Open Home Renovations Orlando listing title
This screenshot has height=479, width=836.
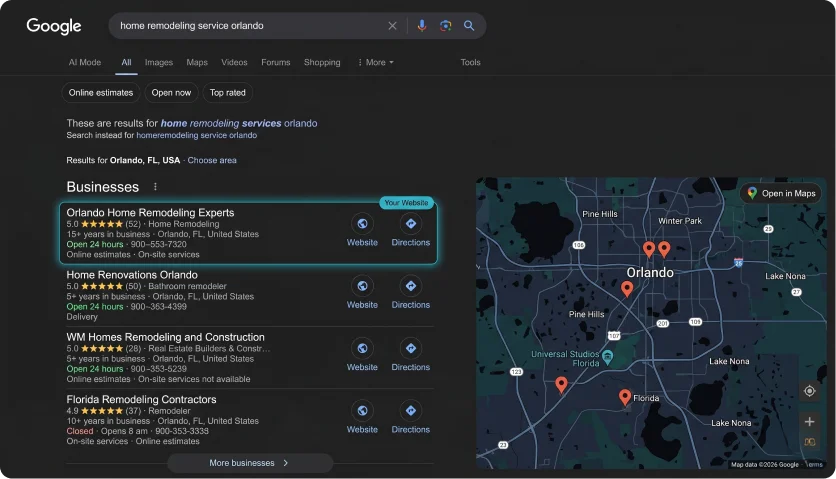click(132, 275)
